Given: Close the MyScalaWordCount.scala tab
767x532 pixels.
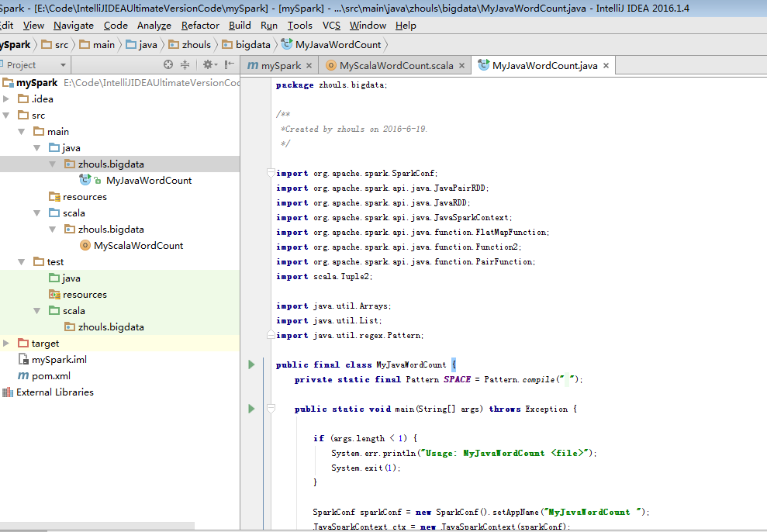Looking at the screenshot, I should click(x=461, y=65).
